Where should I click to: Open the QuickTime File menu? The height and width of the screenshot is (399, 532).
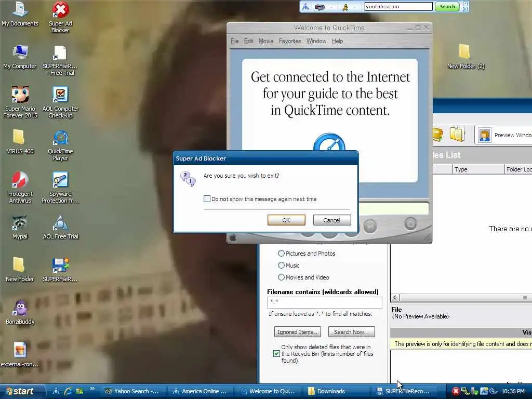coord(234,41)
